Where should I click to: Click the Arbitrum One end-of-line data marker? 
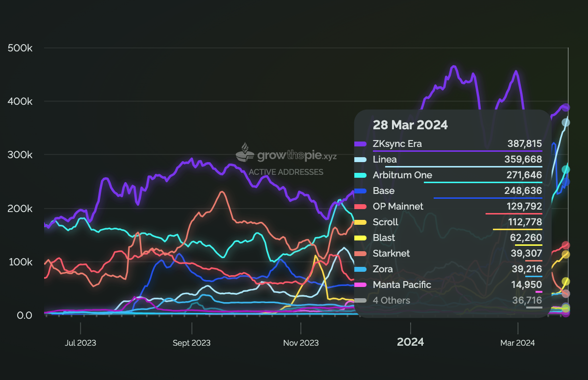pos(565,169)
